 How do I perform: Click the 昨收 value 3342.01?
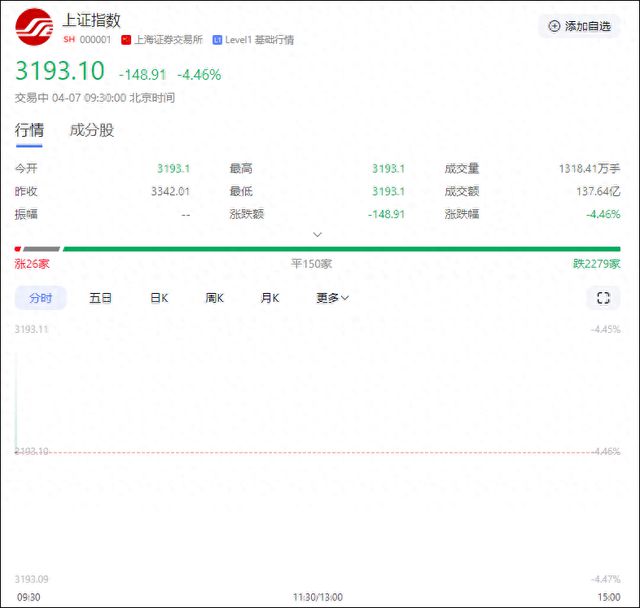pyautogui.click(x=171, y=191)
